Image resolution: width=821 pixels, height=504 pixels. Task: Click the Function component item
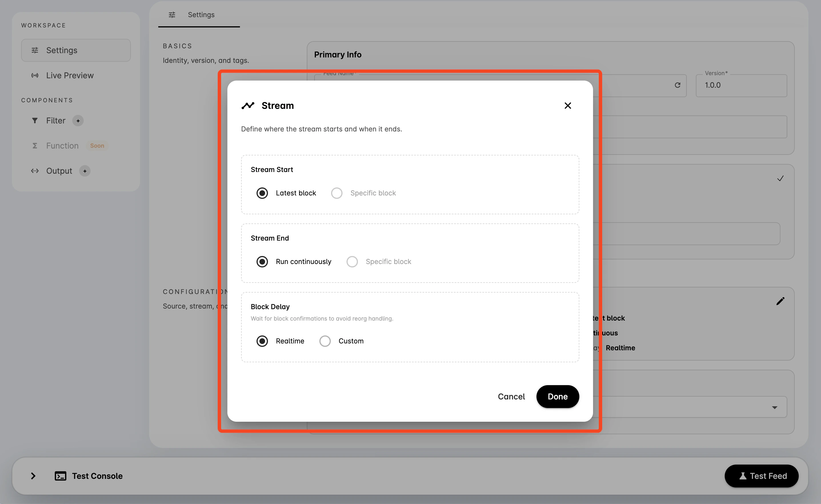tap(62, 146)
